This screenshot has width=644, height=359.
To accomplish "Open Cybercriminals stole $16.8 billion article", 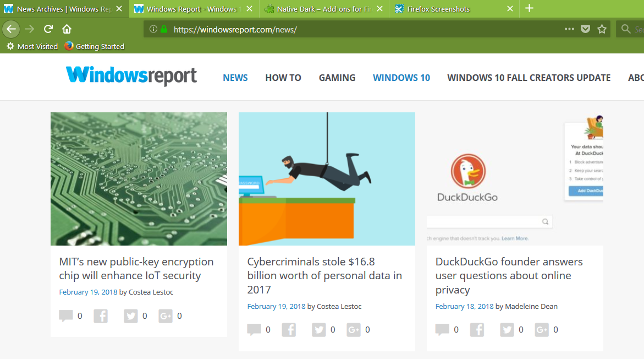I will coord(324,275).
